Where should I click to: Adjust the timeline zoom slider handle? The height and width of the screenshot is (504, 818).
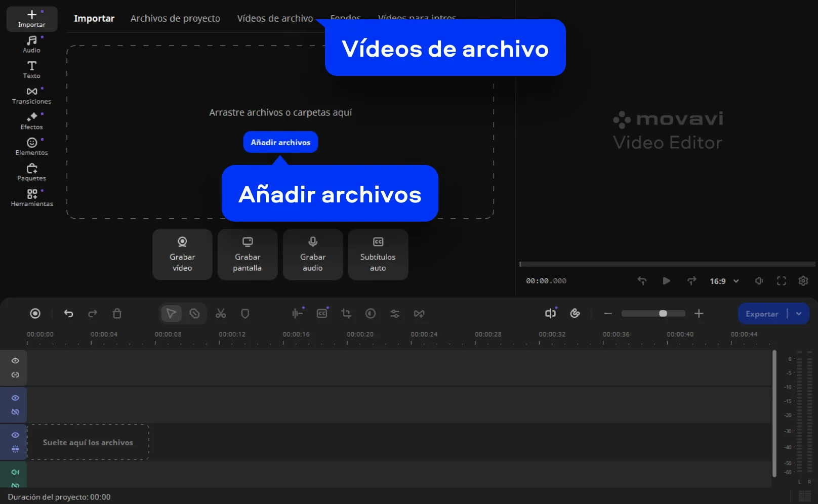663,314
